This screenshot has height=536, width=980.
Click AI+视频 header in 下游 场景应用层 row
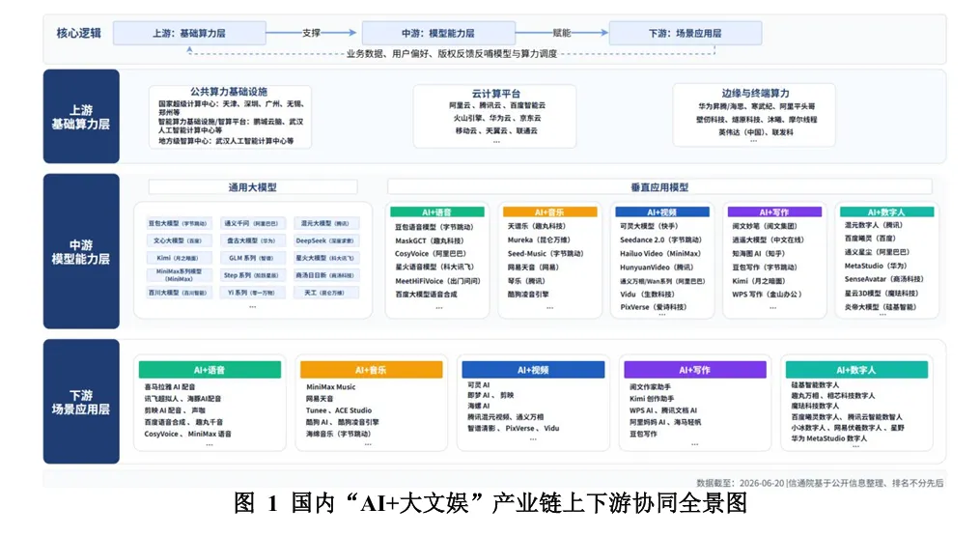[533, 370]
